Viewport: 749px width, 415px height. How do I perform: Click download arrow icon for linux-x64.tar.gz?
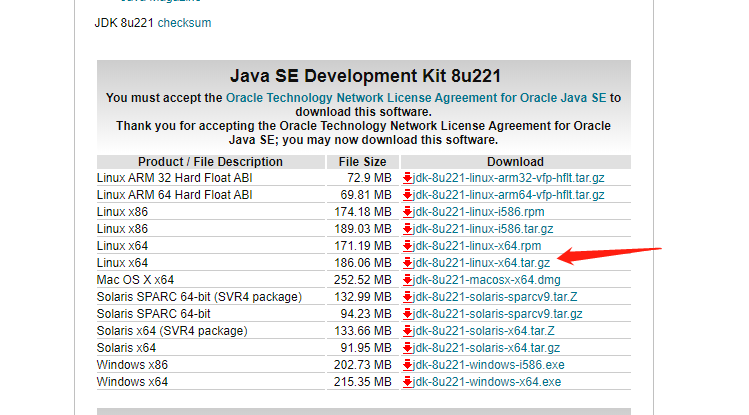pyautogui.click(x=407, y=263)
